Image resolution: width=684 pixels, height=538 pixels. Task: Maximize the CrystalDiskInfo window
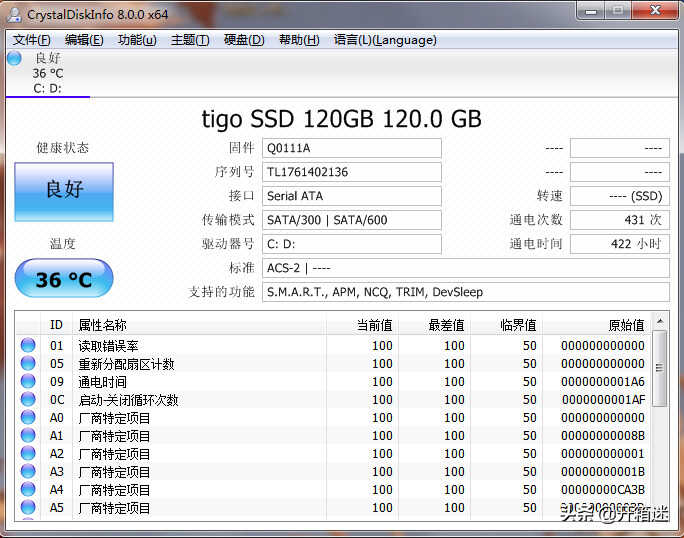pyautogui.click(x=618, y=10)
